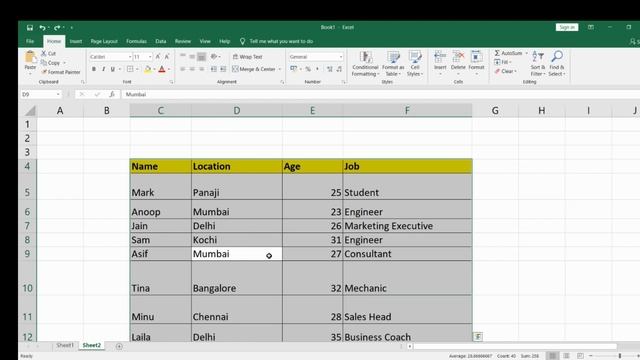Open the fill color highlight swatch
Viewport: 640px width, 360px height.
coord(148,69)
